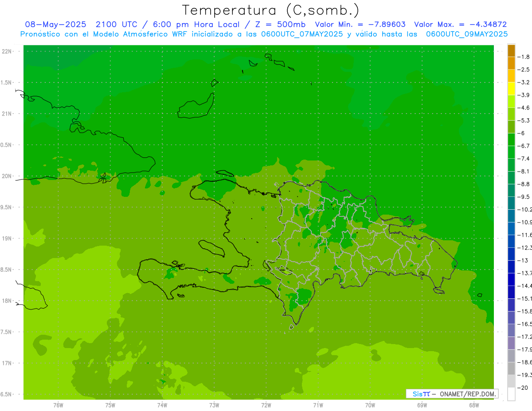Click the '71W' longitude label

(318, 405)
